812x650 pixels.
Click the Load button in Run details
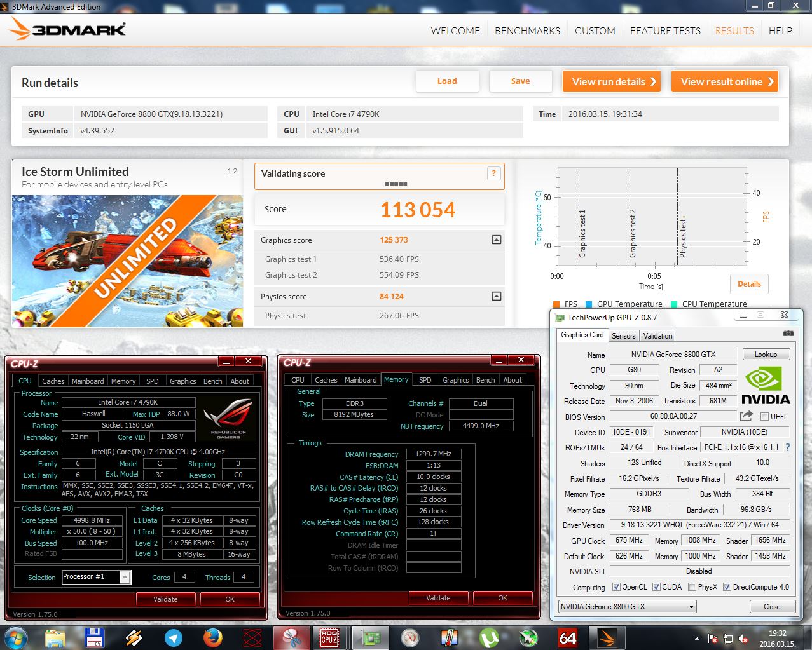coord(447,81)
